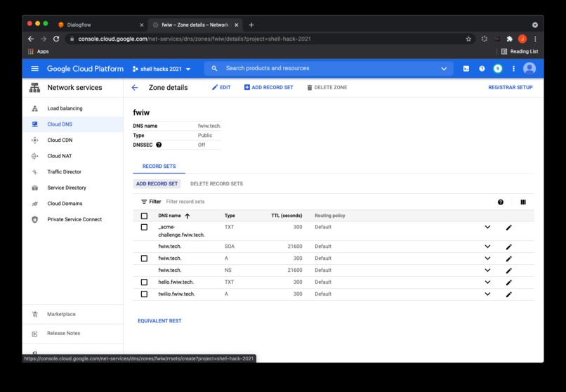This screenshot has height=392, width=566.
Task: Expand the twilio.fwiw.tech. record details
Action: (x=487, y=294)
